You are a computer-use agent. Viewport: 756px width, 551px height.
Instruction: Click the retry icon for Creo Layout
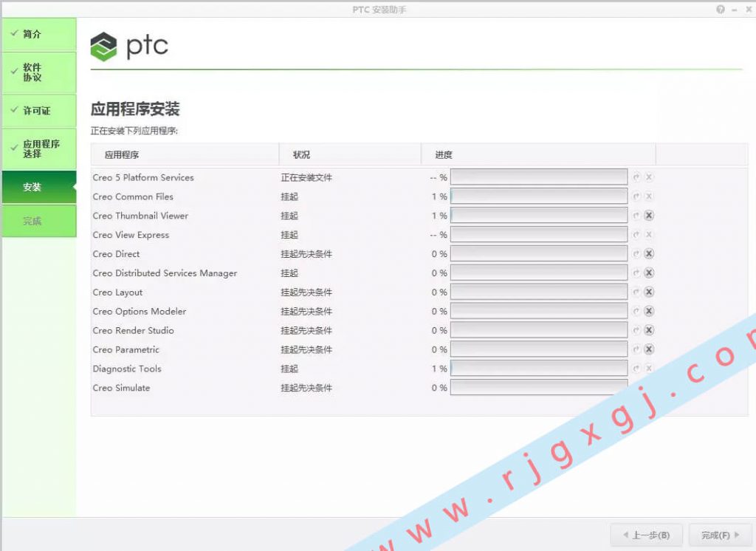pyautogui.click(x=636, y=292)
